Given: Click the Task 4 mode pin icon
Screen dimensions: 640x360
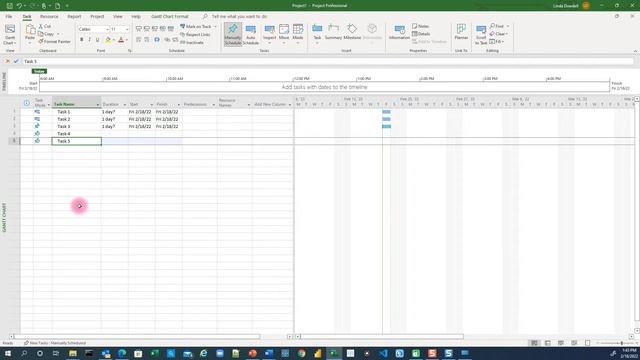Looking at the screenshot, I should 37,133.
